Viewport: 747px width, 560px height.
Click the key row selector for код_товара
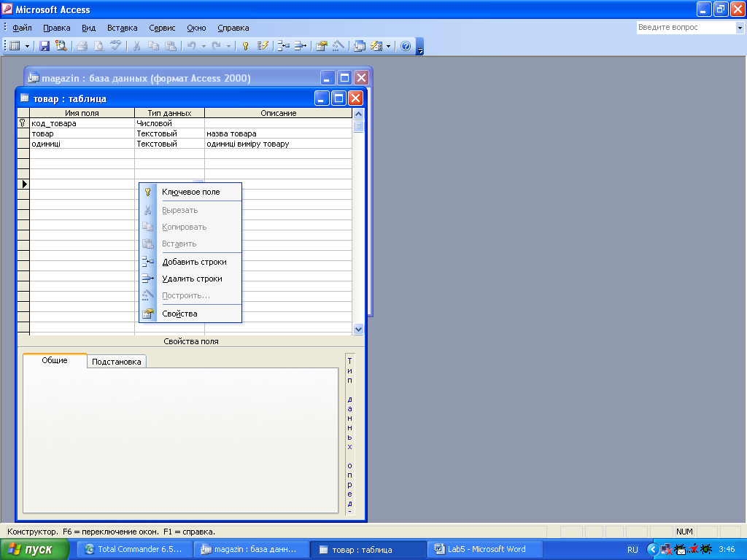pyautogui.click(x=23, y=123)
